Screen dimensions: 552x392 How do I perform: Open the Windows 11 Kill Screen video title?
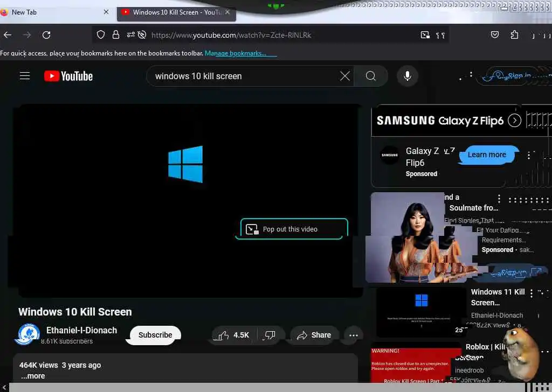tap(498, 297)
